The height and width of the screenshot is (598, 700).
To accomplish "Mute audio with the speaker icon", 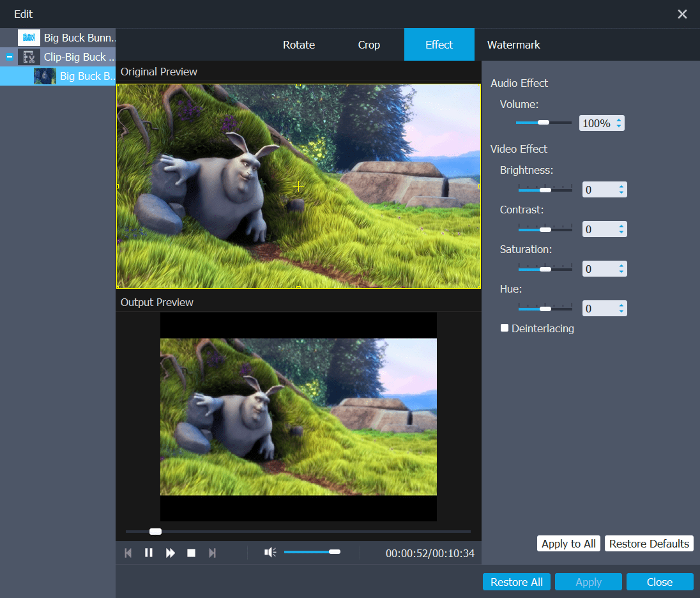I will 270,553.
